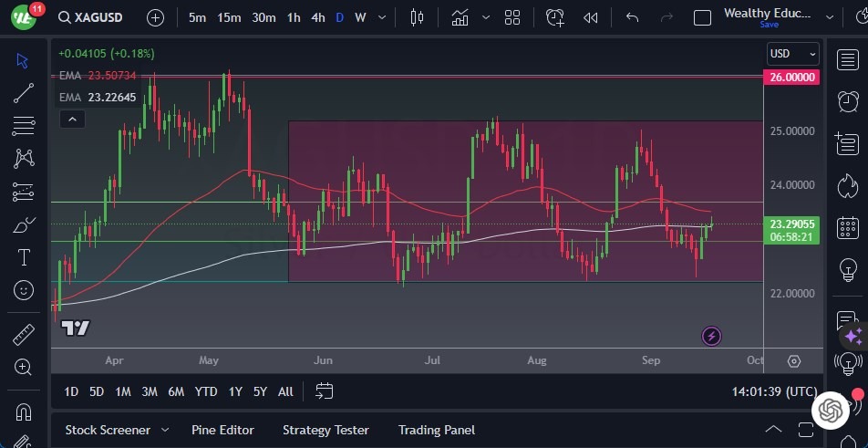The image size is (868, 448).
Task: Toggle magnet mode in left toolbar
Action: pyautogui.click(x=24, y=412)
